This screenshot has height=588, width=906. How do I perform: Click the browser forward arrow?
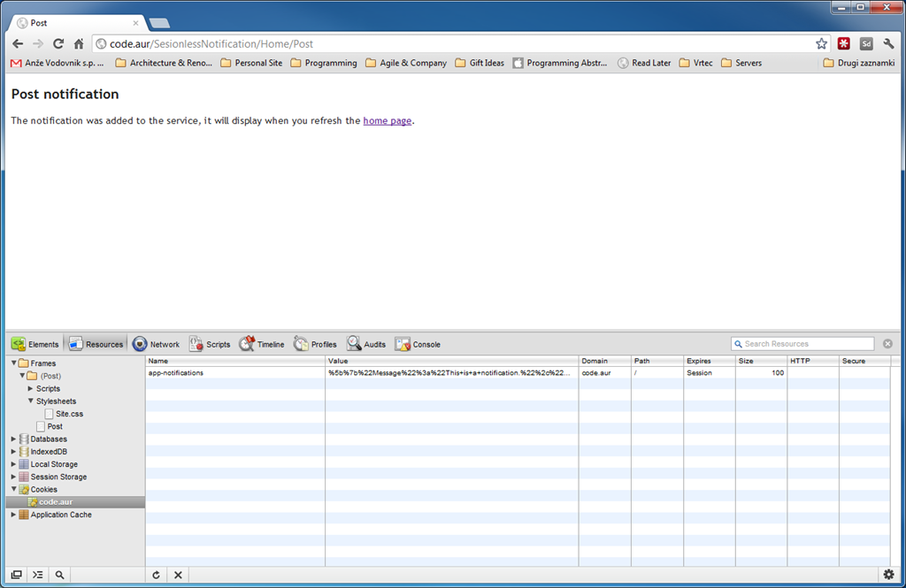pos(38,44)
